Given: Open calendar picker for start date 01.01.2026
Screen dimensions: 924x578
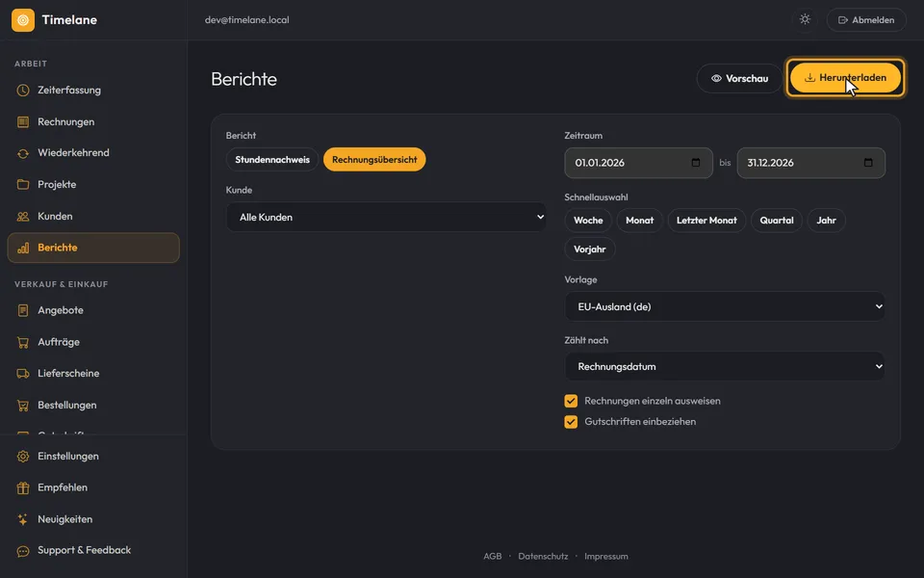Looking at the screenshot, I should pyautogui.click(x=696, y=163).
